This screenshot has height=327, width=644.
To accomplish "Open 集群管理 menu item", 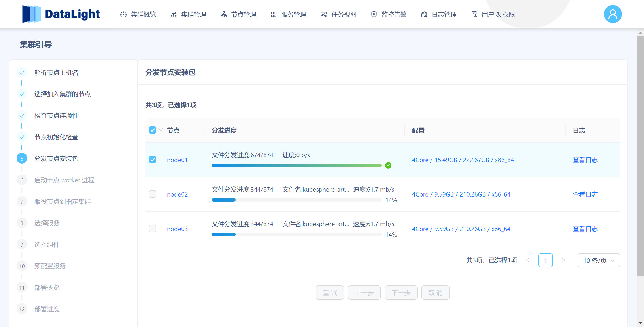I will (x=188, y=15).
